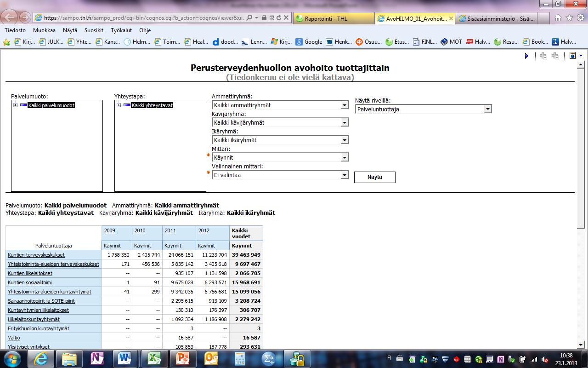588x368 pixels.
Task: Open the Google bookmark in favorites bar
Action: click(309, 42)
